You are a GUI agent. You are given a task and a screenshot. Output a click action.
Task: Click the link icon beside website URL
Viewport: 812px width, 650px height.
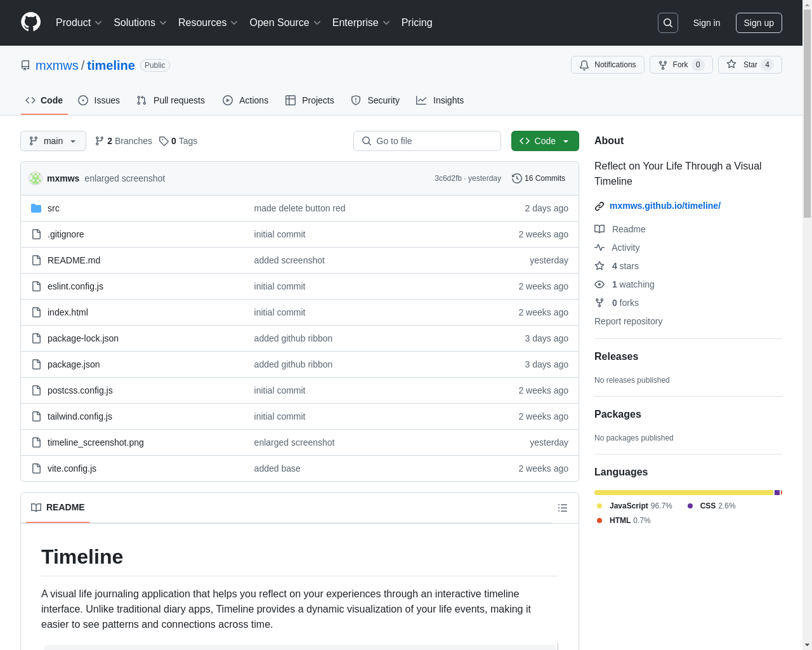(x=599, y=206)
